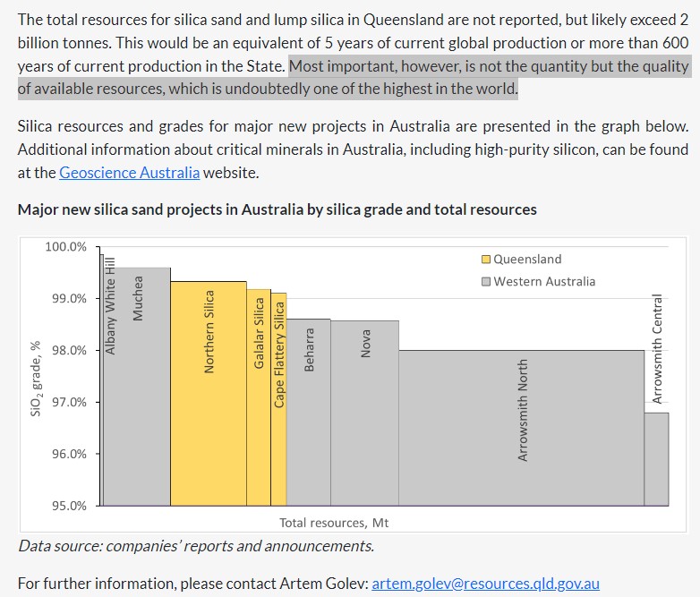Select the Beharra bar
The image size is (700, 597).
[309, 412]
